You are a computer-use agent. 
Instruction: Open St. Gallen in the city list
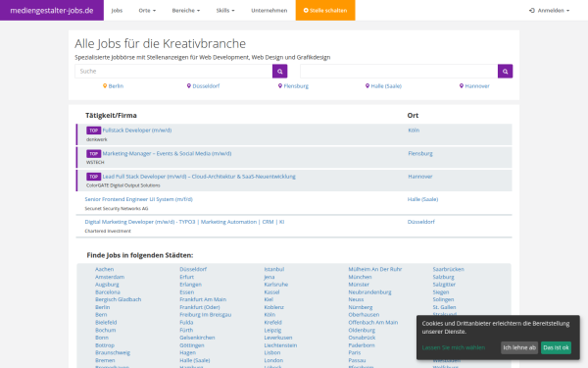(444, 307)
